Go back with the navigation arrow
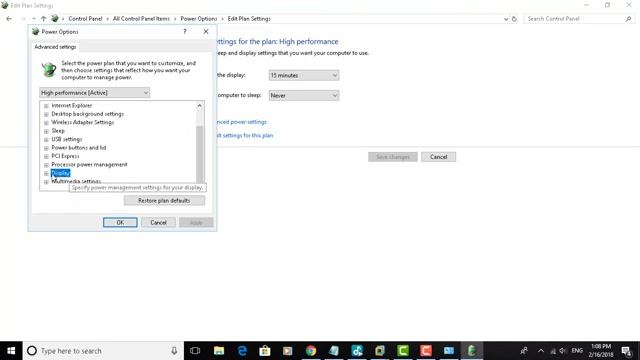640x360 pixels. [x=9, y=19]
